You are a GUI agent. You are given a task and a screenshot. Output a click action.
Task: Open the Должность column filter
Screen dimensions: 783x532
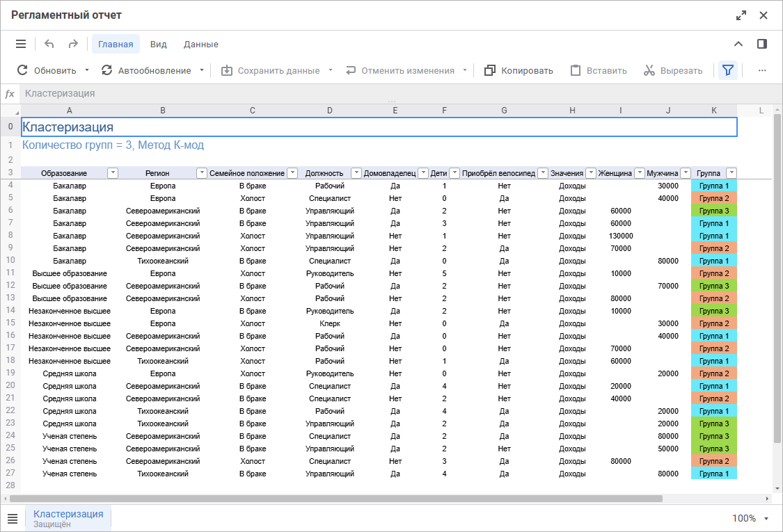point(356,173)
